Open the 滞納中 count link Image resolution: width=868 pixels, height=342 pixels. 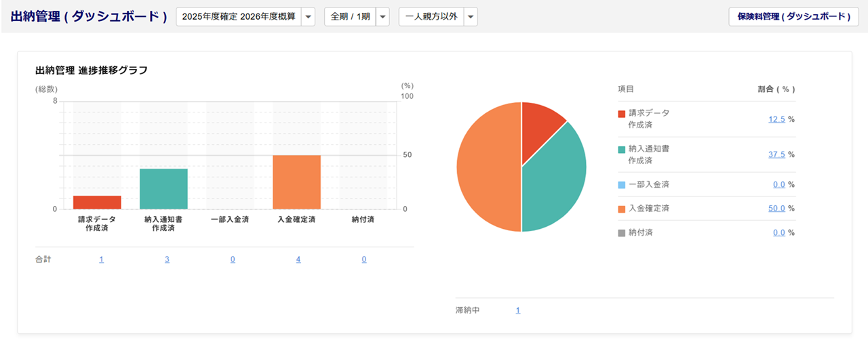518,311
